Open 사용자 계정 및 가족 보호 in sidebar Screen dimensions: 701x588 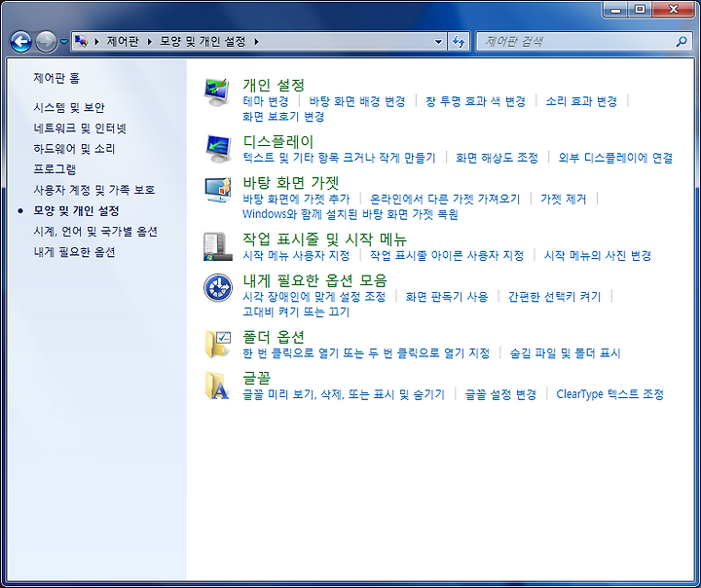point(94,190)
